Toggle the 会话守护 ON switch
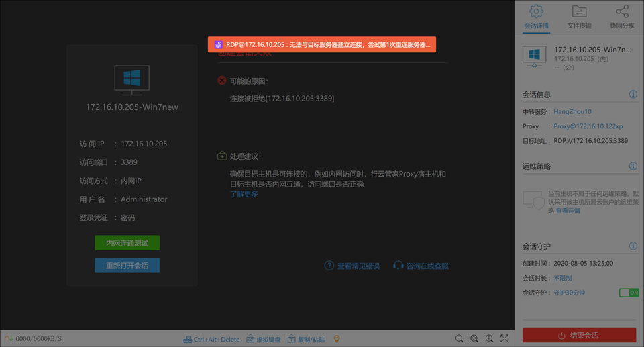 click(629, 293)
